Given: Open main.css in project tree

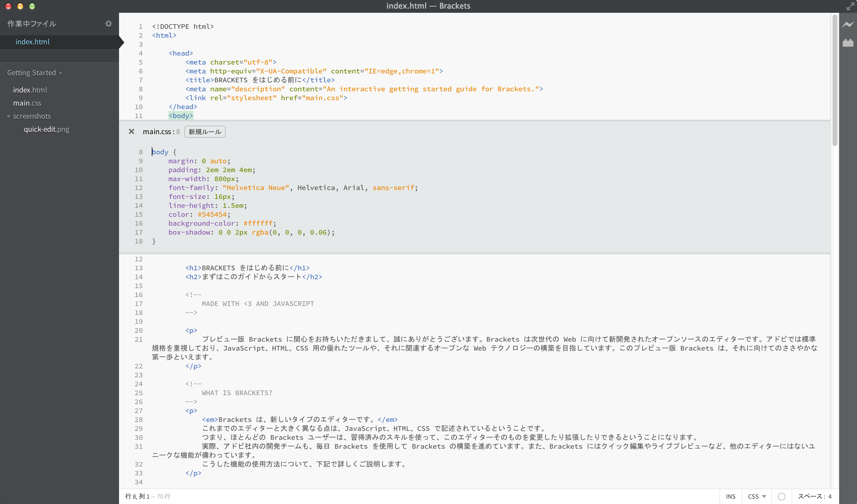Looking at the screenshot, I should [x=27, y=103].
